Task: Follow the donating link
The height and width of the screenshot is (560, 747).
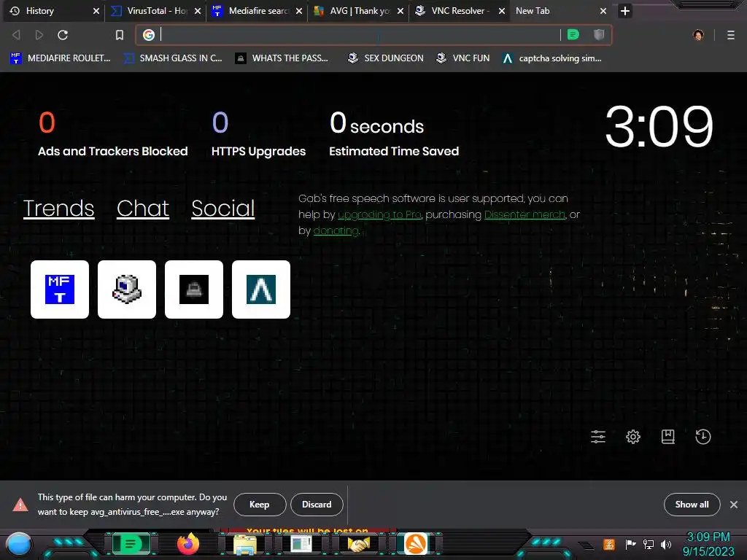Action: (x=336, y=230)
